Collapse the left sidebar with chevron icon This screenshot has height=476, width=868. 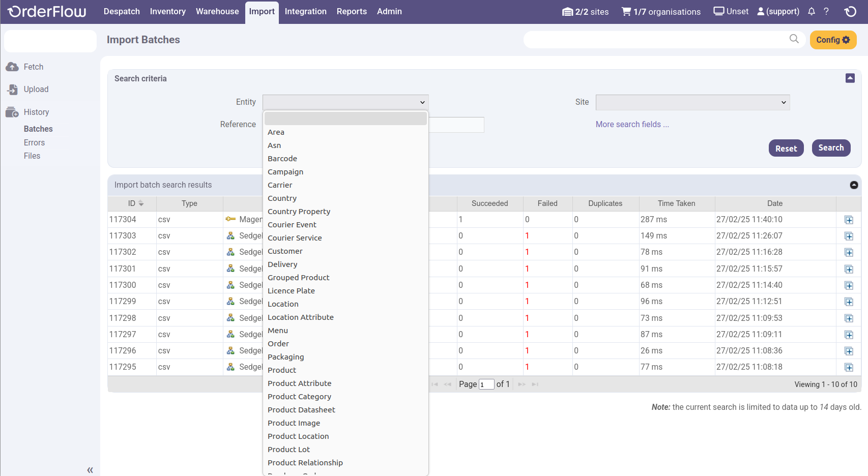[90, 470]
